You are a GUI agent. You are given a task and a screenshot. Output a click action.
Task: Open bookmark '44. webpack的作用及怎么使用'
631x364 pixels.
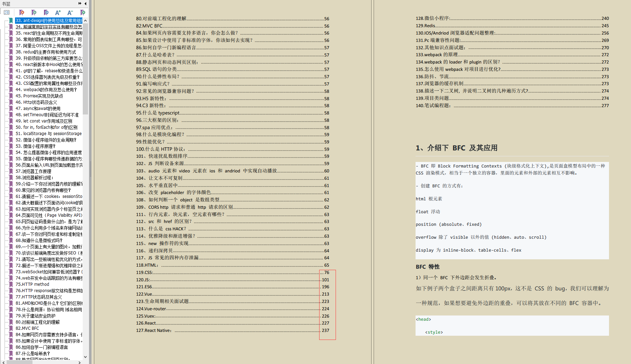pos(46,90)
